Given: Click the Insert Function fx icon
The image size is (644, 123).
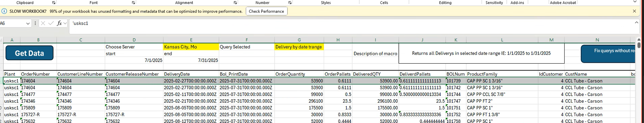Looking at the screenshot, I should point(59,23).
